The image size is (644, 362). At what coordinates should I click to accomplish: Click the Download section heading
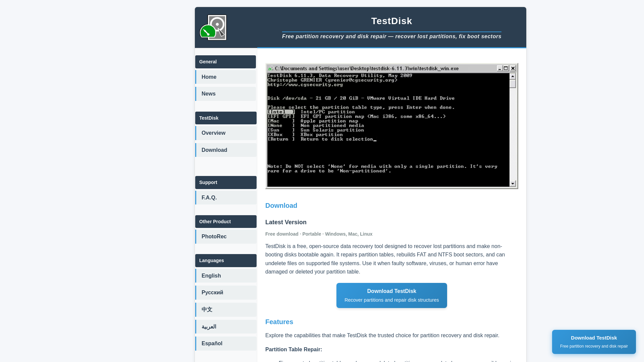(x=281, y=205)
